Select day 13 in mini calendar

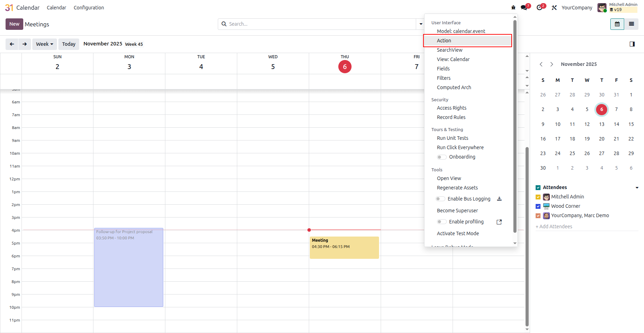602,124
